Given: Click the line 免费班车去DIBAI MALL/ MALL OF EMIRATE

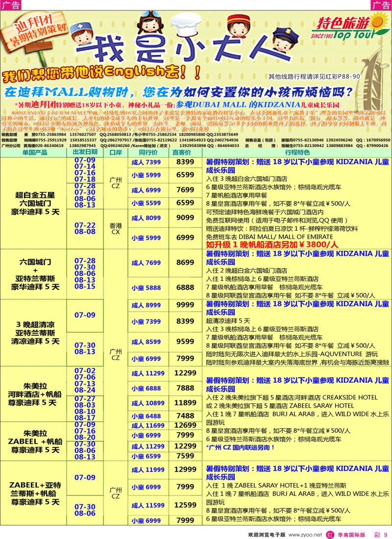Looking at the screenshot, I should tap(269, 237).
